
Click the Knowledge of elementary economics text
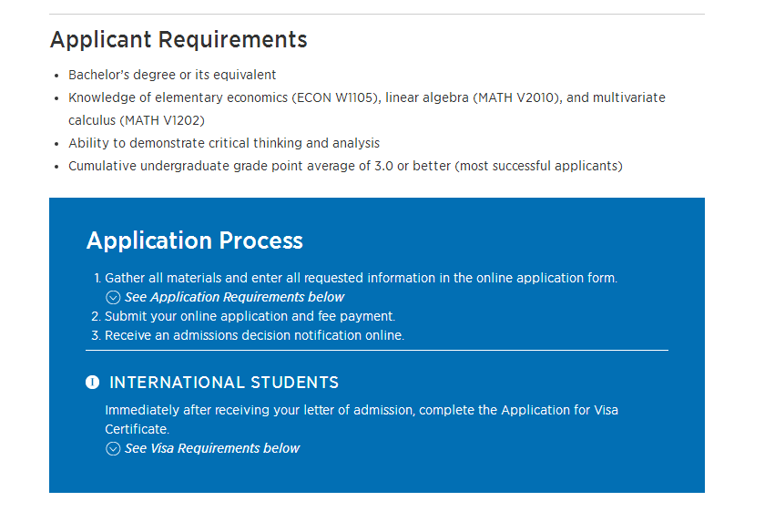(x=178, y=97)
